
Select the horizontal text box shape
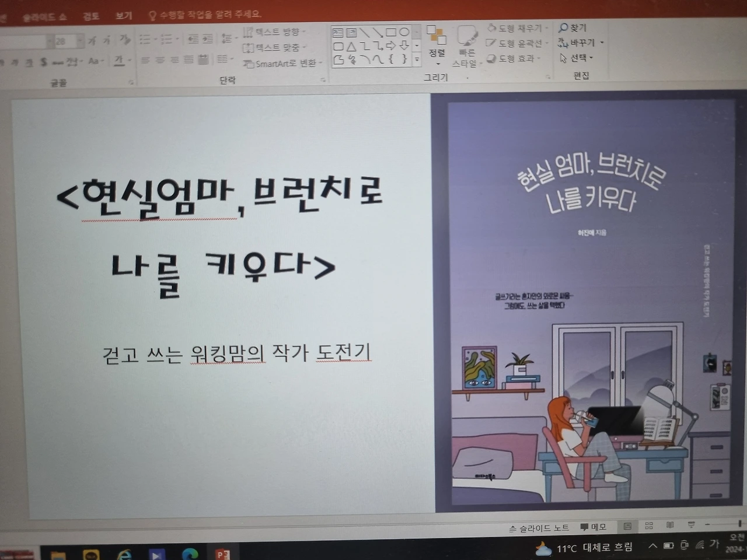pos(338,33)
